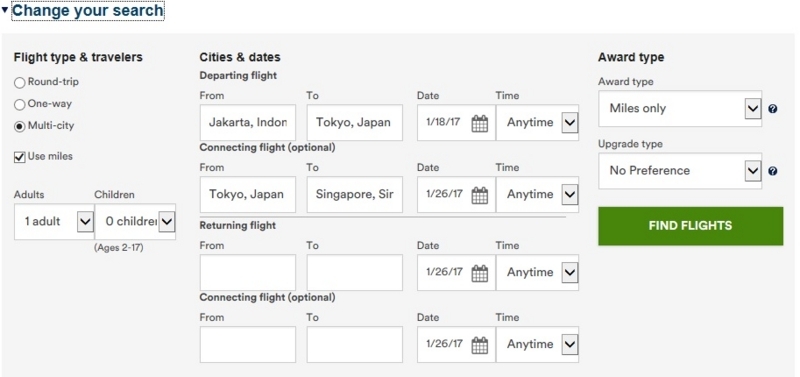
Task: Open the calendar icon in the Returning flight row
Action: point(479,273)
